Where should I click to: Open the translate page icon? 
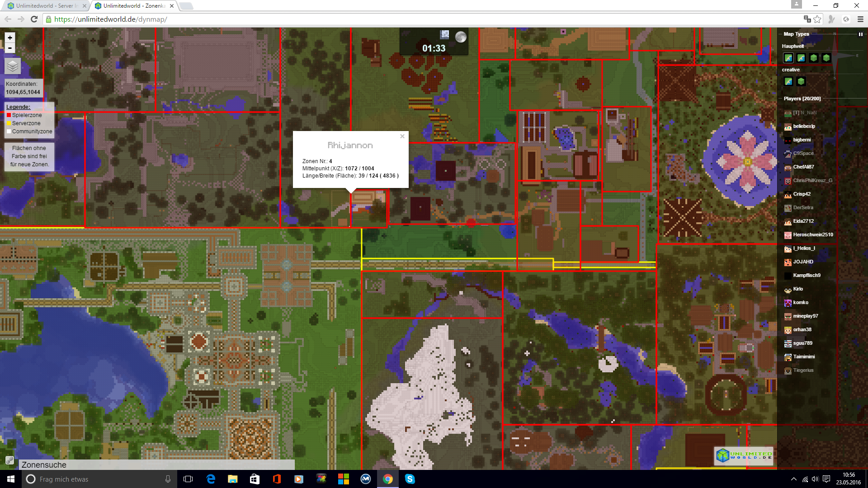(x=807, y=19)
